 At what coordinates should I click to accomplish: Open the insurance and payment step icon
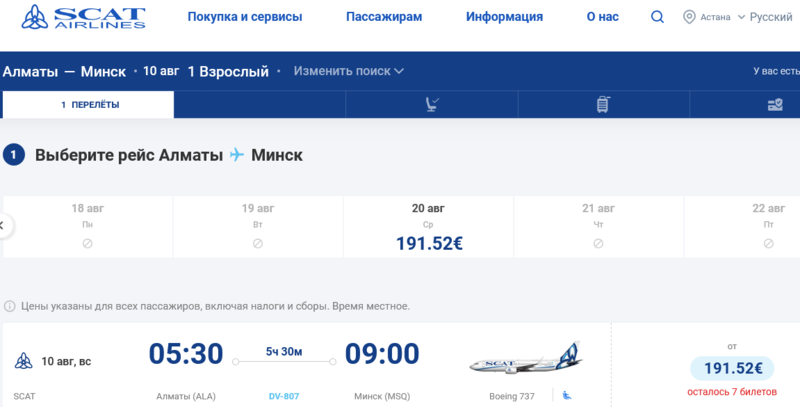(774, 104)
